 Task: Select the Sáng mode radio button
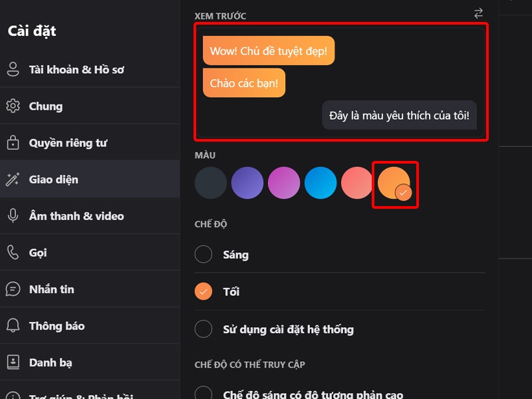click(x=203, y=254)
